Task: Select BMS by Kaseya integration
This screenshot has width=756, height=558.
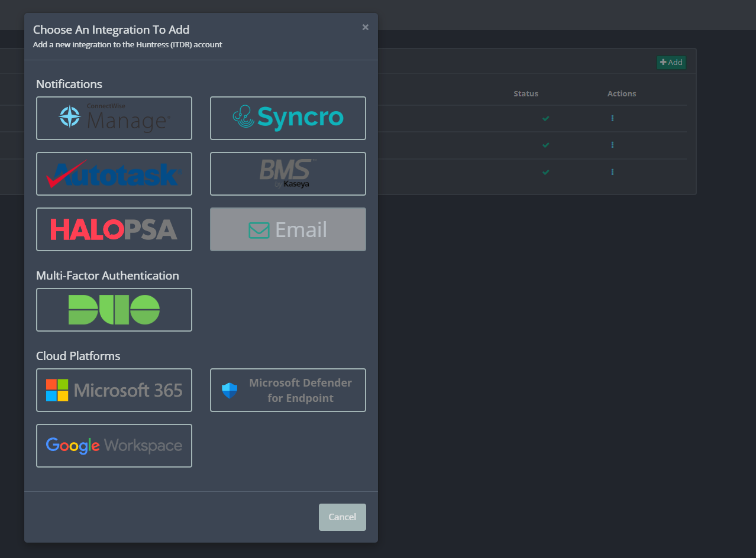Action: 288,174
